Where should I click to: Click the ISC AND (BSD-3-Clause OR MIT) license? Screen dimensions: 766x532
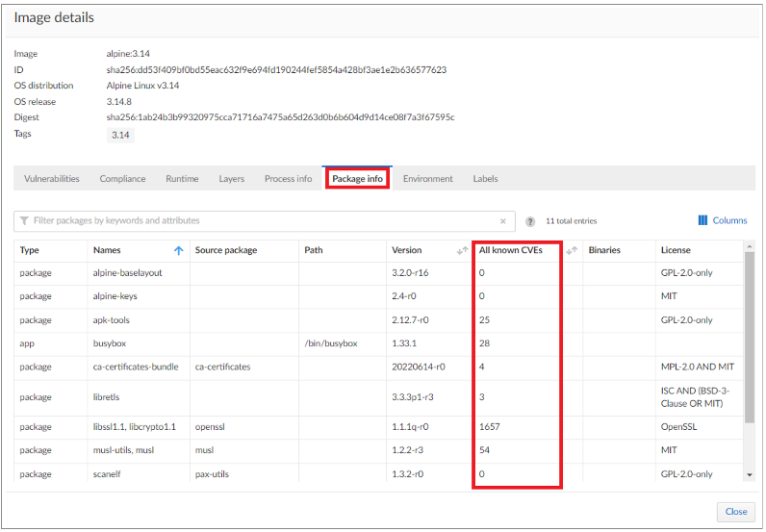pyautogui.click(x=695, y=397)
